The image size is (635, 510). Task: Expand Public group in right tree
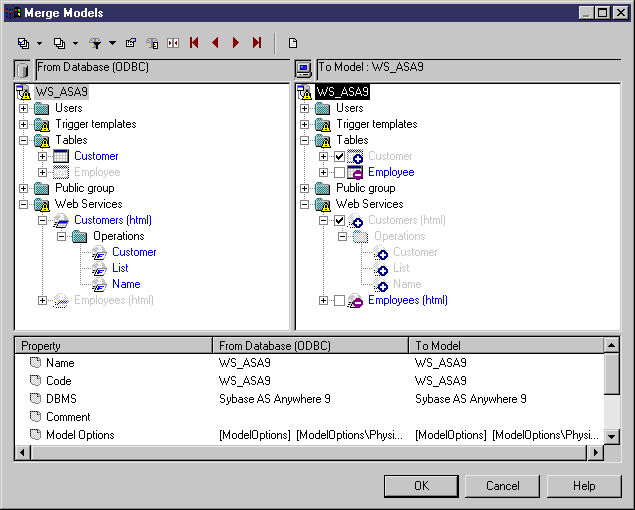305,188
